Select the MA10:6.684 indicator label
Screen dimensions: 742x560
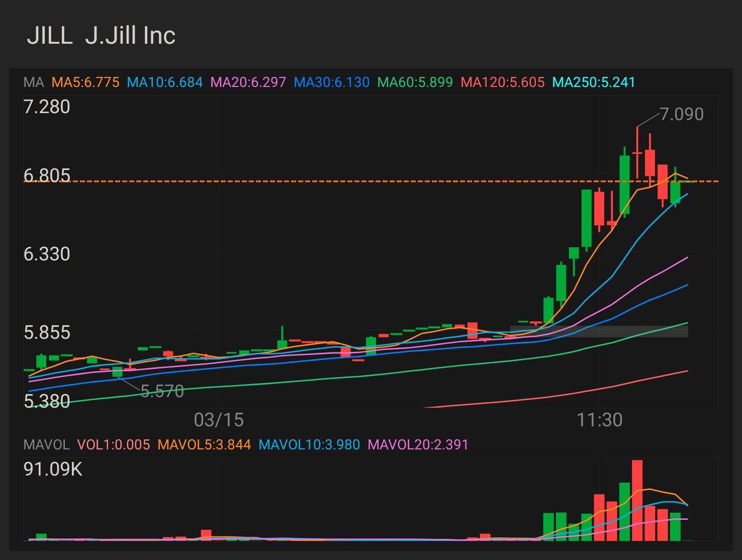pyautogui.click(x=165, y=82)
